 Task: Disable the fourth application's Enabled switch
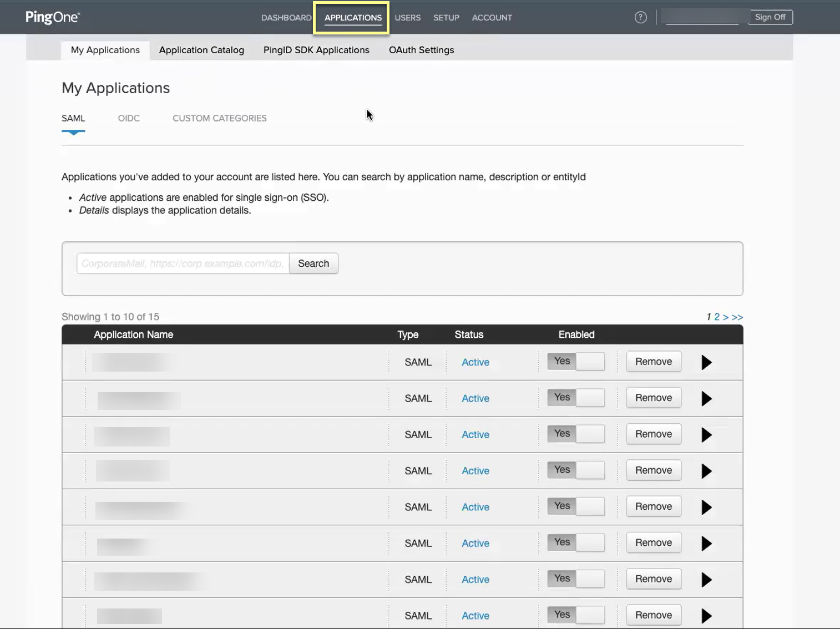[x=575, y=470]
